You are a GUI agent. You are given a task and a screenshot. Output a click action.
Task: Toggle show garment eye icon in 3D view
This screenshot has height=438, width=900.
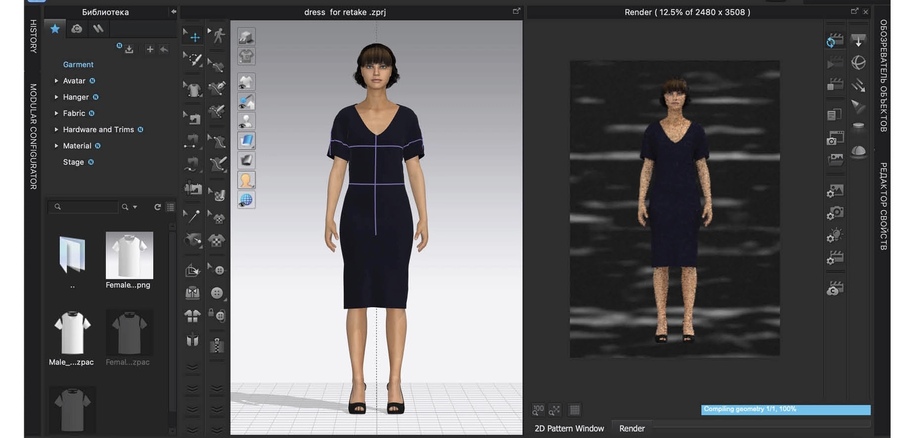[246, 82]
